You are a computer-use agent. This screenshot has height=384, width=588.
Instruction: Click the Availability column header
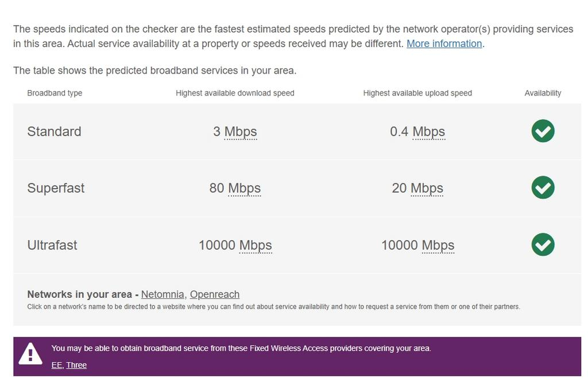(x=543, y=93)
